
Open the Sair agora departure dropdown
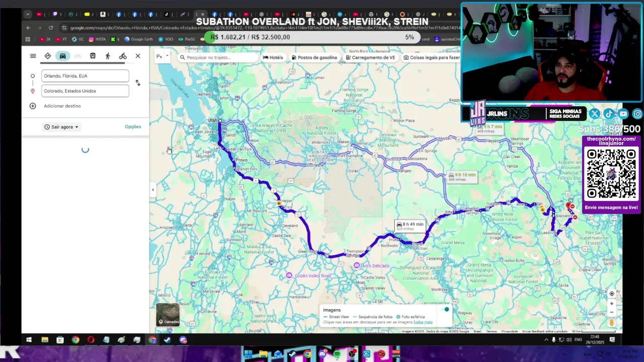(61, 127)
